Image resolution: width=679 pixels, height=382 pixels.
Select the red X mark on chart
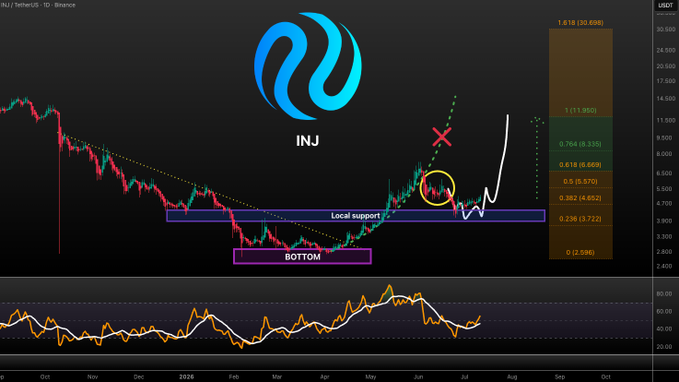tap(442, 137)
